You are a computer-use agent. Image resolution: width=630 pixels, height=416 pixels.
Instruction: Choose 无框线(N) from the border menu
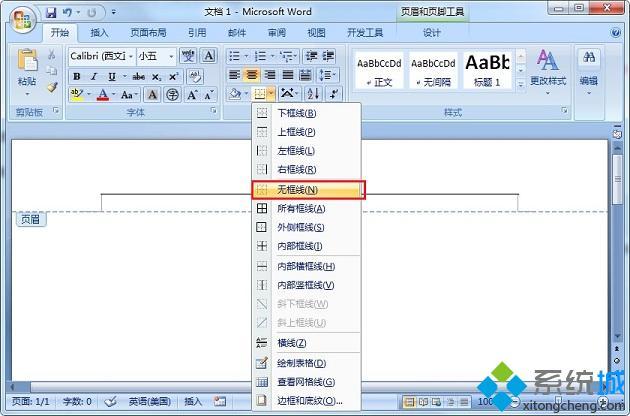pyautogui.click(x=308, y=189)
